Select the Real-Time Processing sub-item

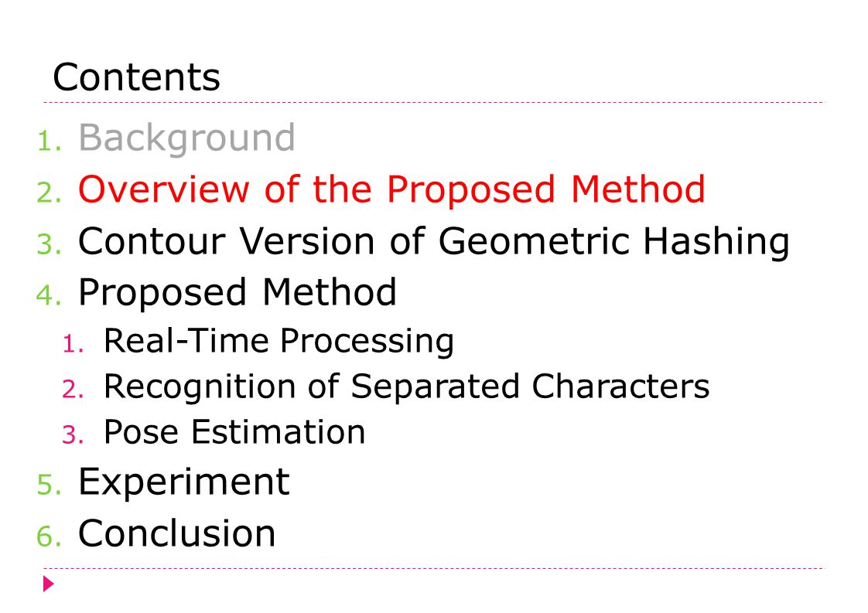279,342
